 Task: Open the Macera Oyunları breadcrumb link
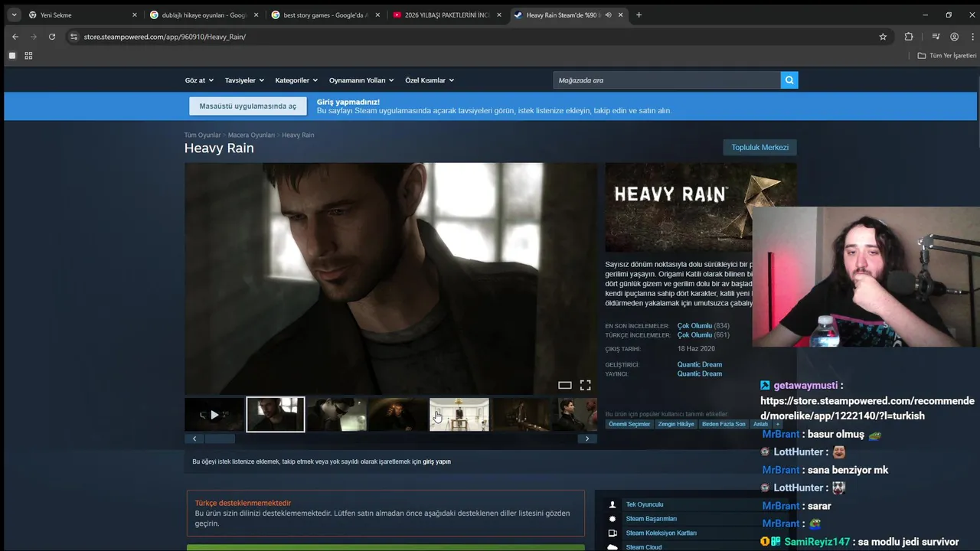pos(251,135)
